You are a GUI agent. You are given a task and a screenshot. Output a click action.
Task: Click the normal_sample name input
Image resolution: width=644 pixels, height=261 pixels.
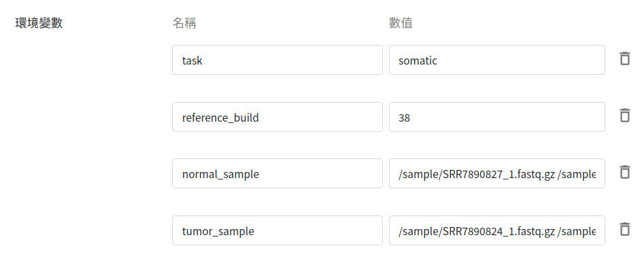[x=277, y=173]
